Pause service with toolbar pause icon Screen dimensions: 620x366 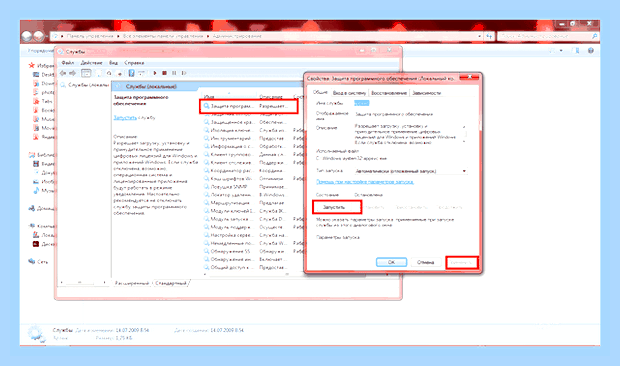[174, 73]
